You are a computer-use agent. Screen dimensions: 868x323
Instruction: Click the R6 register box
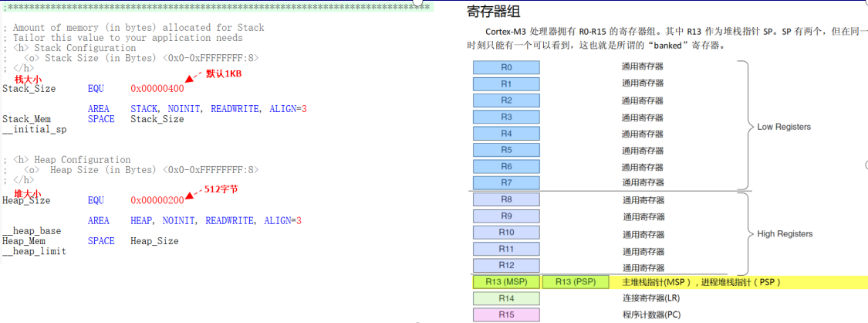506,166
